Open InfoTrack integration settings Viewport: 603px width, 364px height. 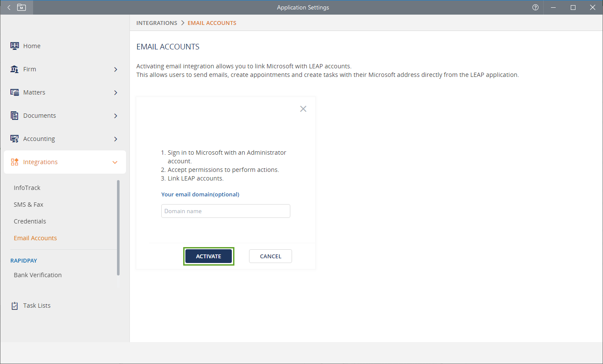pos(27,188)
